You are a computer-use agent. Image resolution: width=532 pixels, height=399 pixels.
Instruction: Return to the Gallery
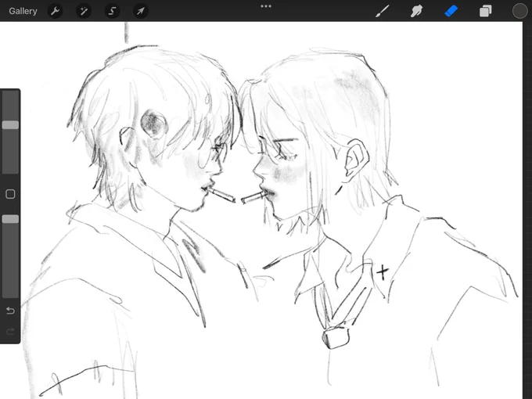[23, 11]
